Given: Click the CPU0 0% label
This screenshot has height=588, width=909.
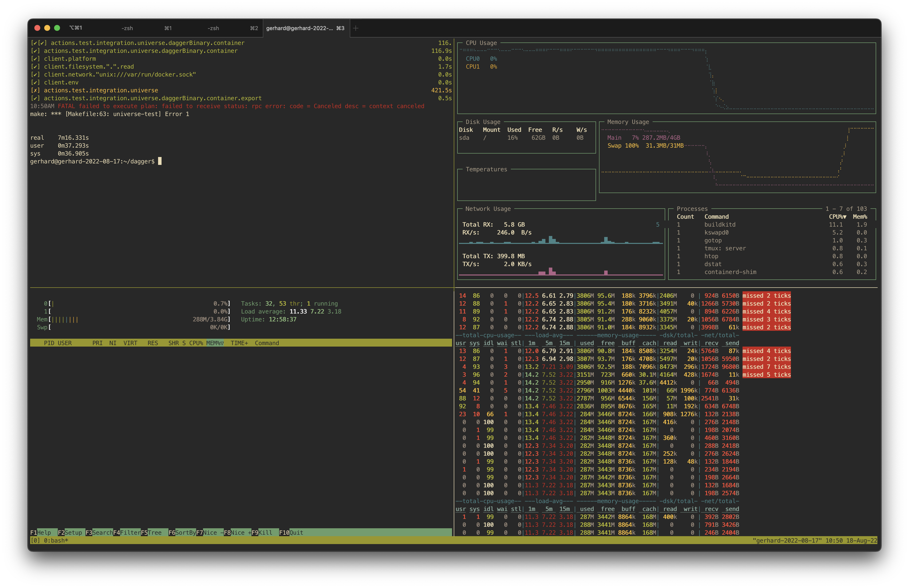Looking at the screenshot, I should point(481,59).
